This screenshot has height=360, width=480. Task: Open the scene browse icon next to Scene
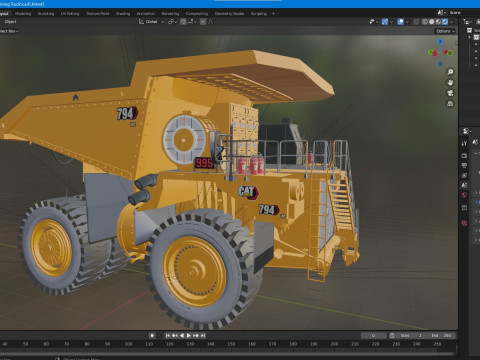click(441, 13)
